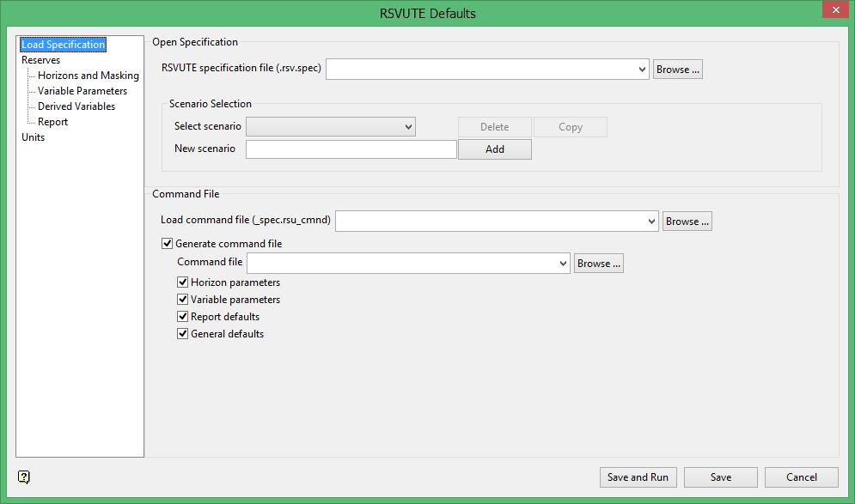The width and height of the screenshot is (855, 504).
Task: Untick the Report defaults checkbox
Action: [x=183, y=317]
